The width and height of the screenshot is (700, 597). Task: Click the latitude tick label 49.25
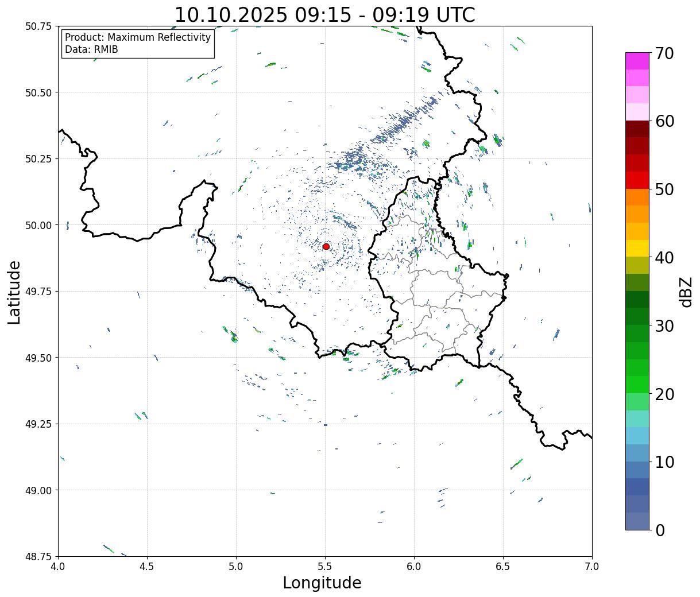point(38,424)
